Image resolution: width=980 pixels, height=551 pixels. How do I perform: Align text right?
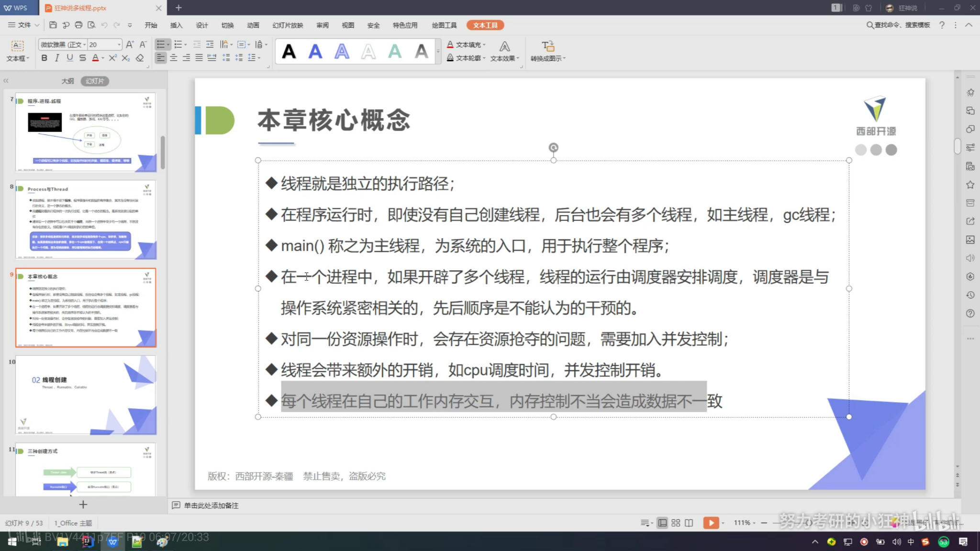[x=186, y=58]
